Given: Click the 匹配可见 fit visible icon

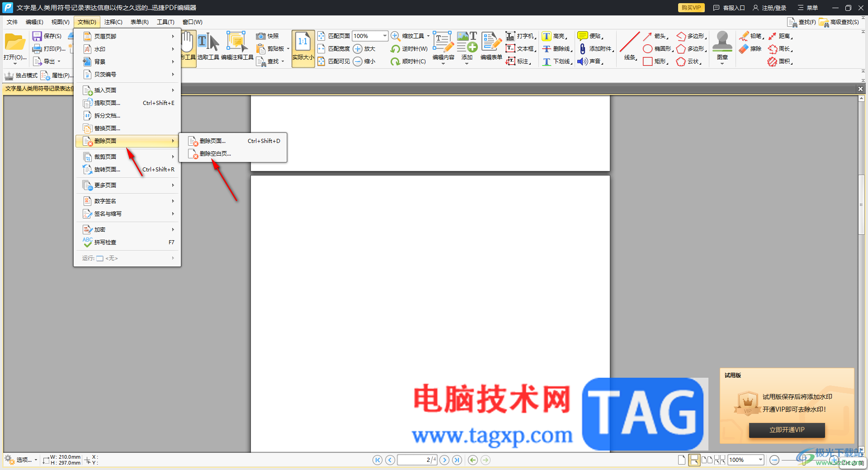Looking at the screenshot, I should coord(321,62).
